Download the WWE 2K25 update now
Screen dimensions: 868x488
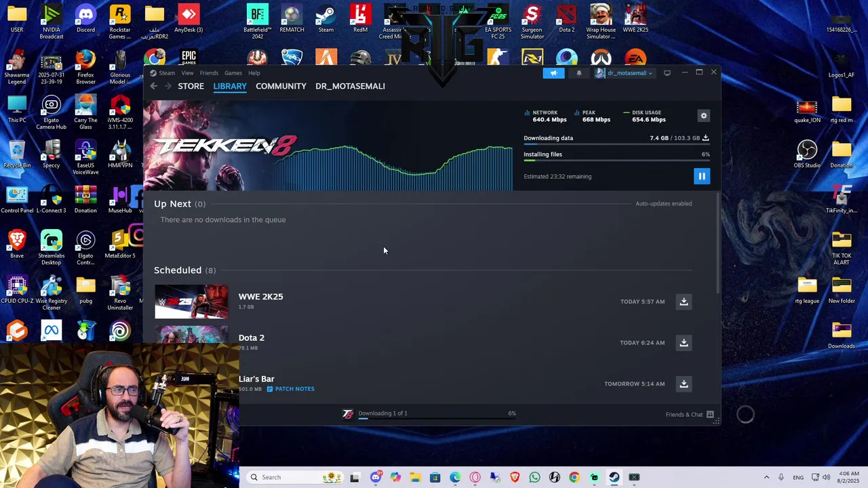[684, 302]
